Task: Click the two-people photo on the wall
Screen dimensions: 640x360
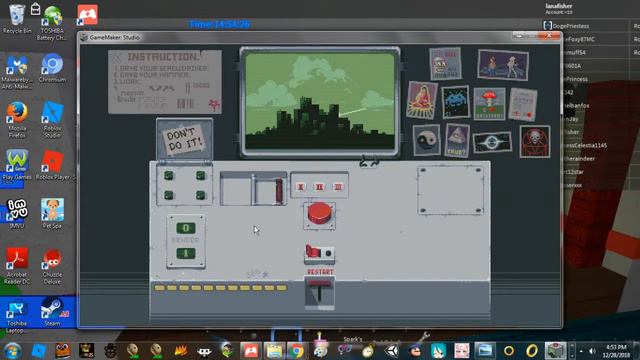Action: (x=503, y=65)
